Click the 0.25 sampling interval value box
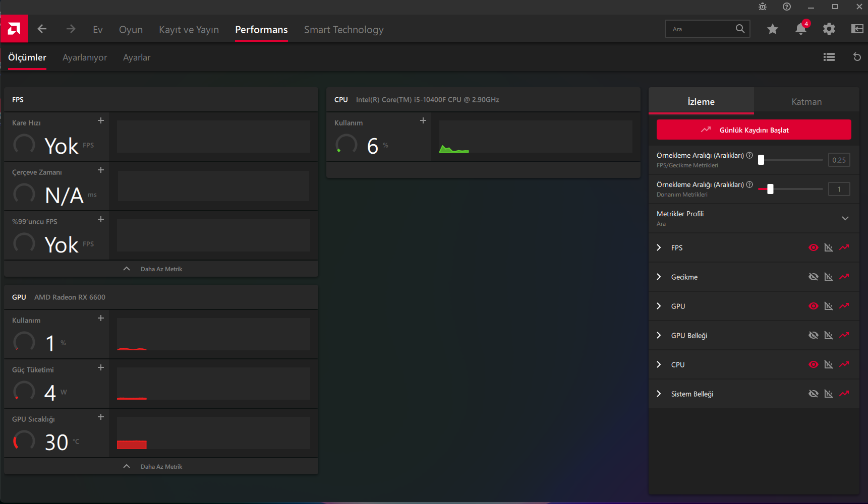868x504 pixels. coord(839,160)
